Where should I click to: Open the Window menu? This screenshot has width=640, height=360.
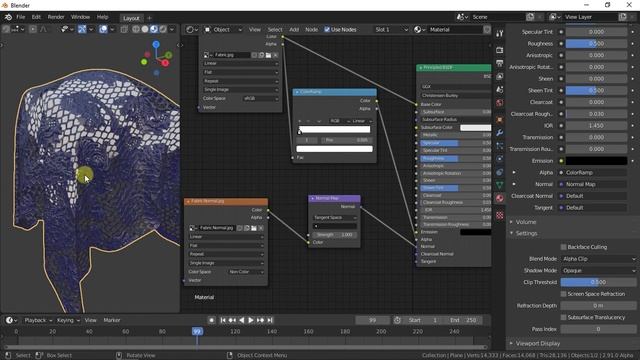pos(80,17)
